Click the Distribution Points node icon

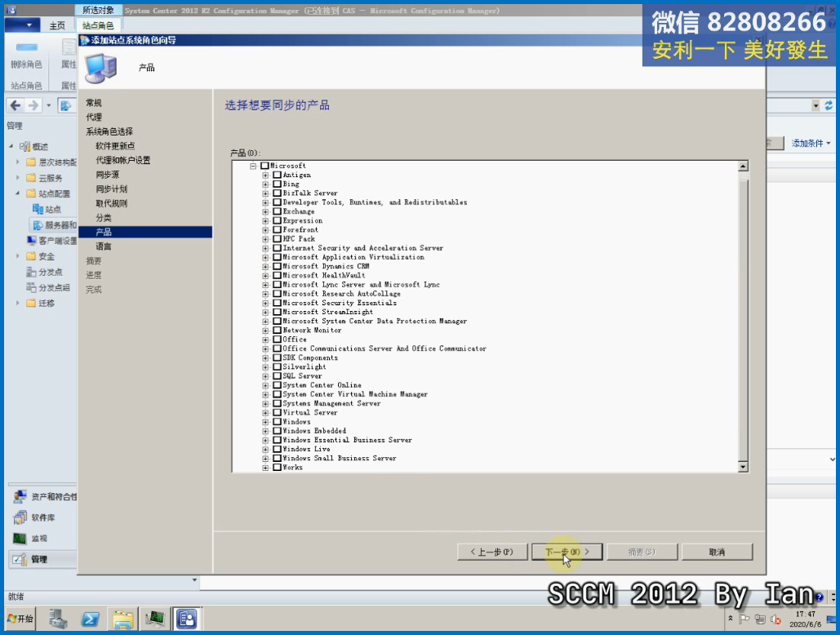point(32,272)
